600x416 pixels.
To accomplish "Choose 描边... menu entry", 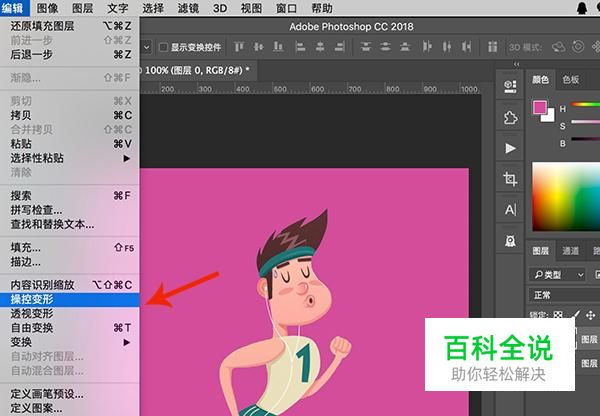I will (70, 262).
